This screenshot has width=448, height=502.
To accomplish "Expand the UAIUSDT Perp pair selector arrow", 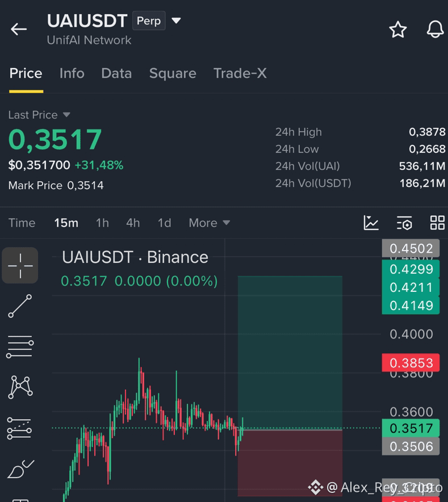I will (x=176, y=21).
